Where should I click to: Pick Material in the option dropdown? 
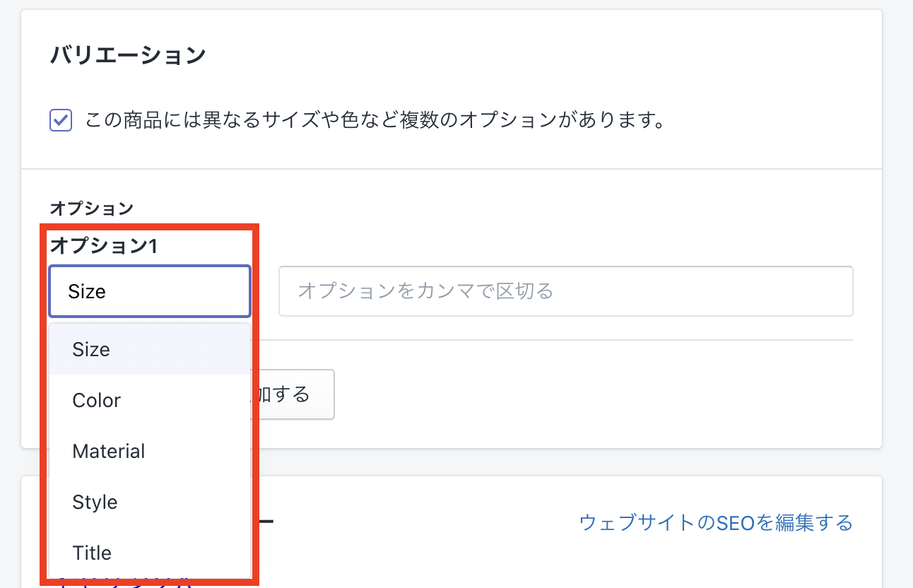(109, 451)
